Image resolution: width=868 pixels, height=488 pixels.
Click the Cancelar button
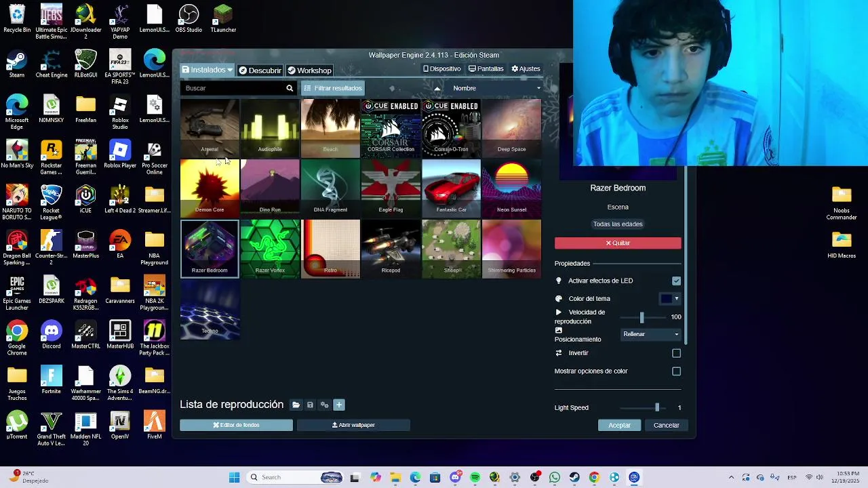tap(666, 425)
